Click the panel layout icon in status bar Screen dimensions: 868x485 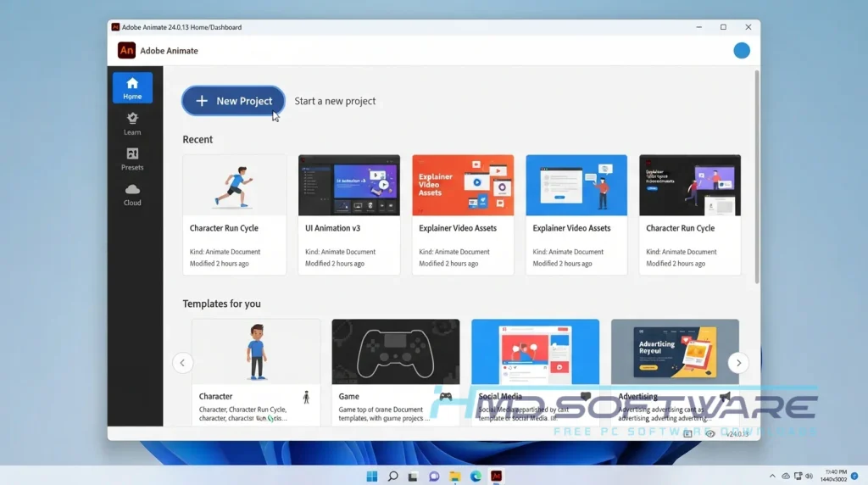point(687,433)
